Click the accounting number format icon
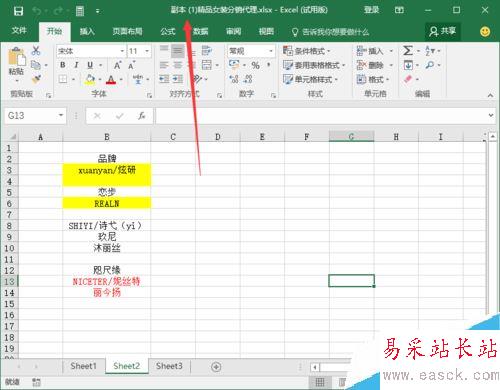The width and height of the screenshot is (500, 390). pyautogui.click(x=234, y=65)
